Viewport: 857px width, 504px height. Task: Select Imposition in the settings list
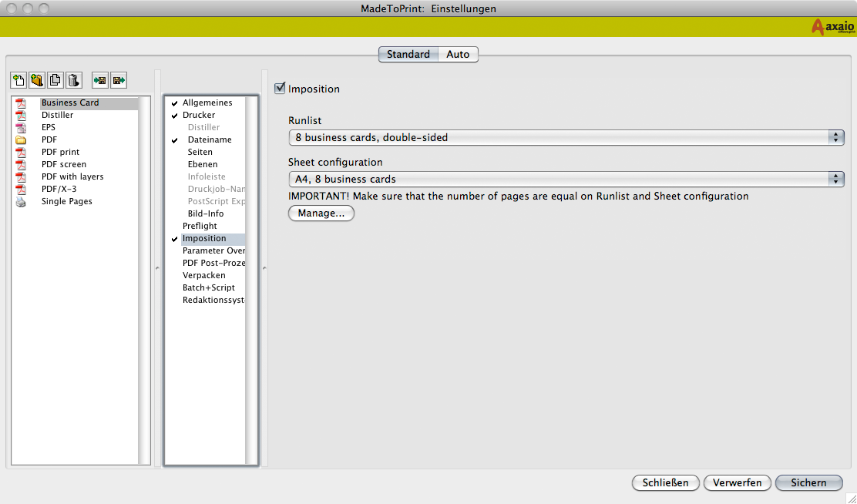pyautogui.click(x=204, y=238)
